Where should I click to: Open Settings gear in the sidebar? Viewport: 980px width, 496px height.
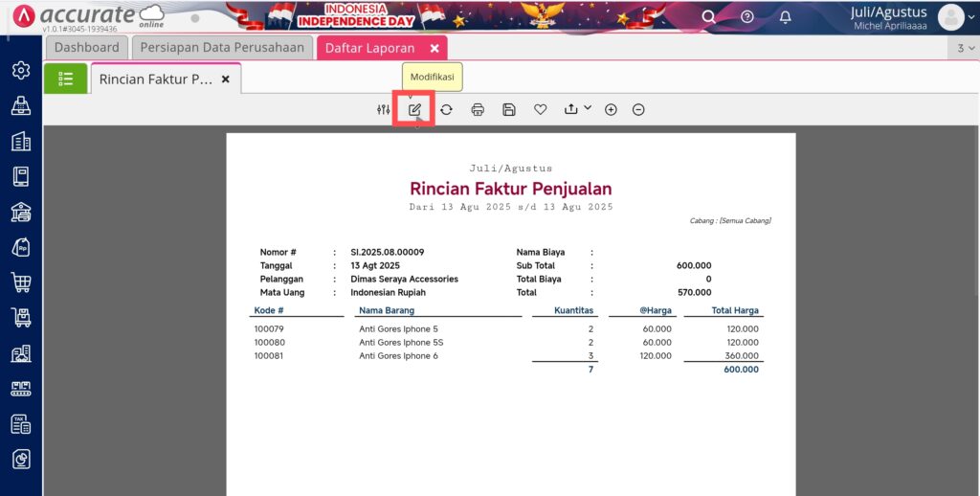(21, 71)
